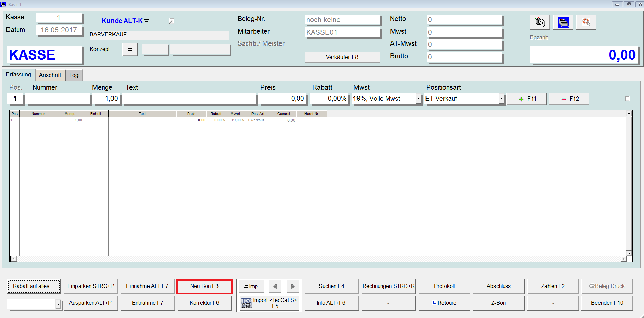Click 19,00% Mwst cell in table row 1
The width and height of the screenshot is (644, 318).
click(x=235, y=120)
